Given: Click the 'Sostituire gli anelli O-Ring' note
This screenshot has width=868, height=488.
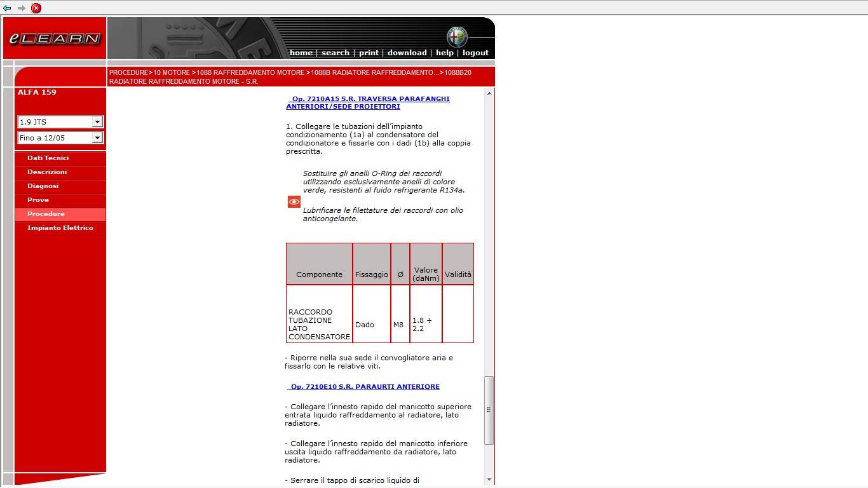Looking at the screenshot, I should point(384,182).
